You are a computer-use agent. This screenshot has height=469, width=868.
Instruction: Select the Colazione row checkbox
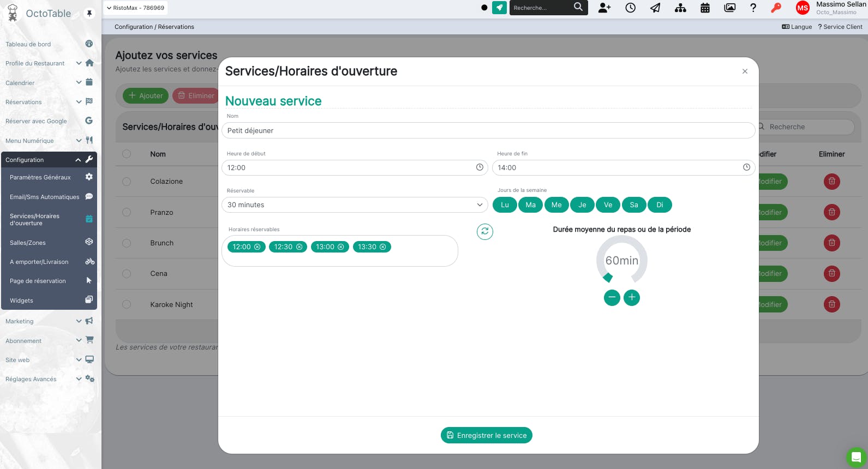127,182
